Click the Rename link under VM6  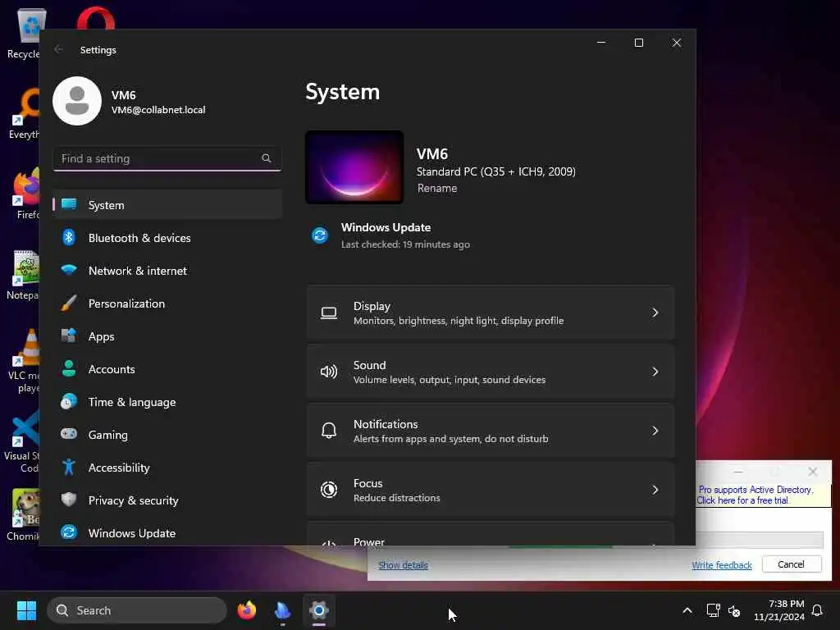point(437,188)
